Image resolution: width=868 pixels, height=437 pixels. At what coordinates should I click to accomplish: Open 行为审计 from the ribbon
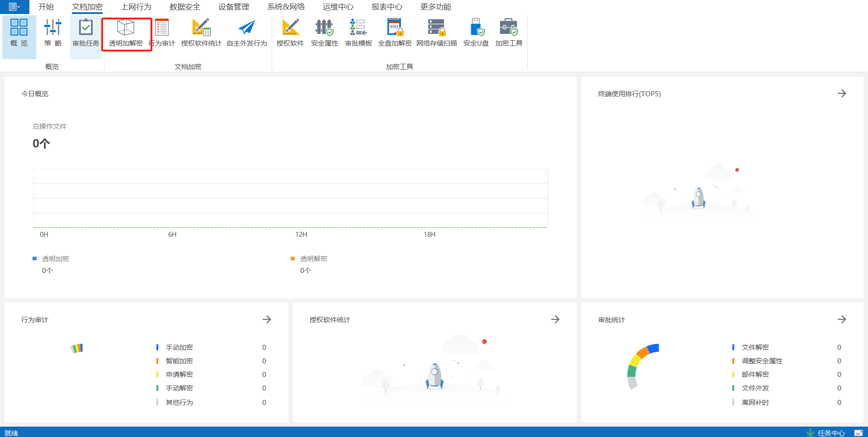[x=162, y=33]
